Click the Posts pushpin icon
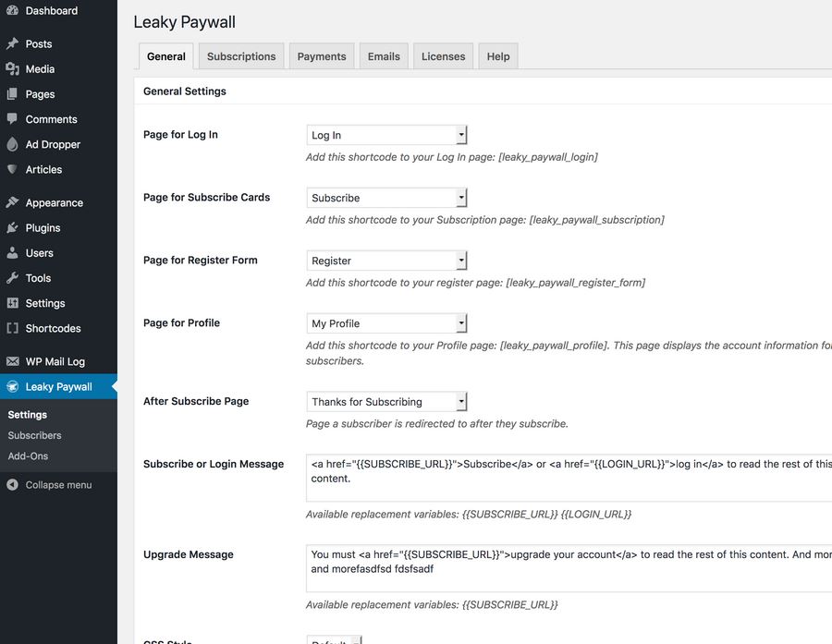 [x=12, y=43]
